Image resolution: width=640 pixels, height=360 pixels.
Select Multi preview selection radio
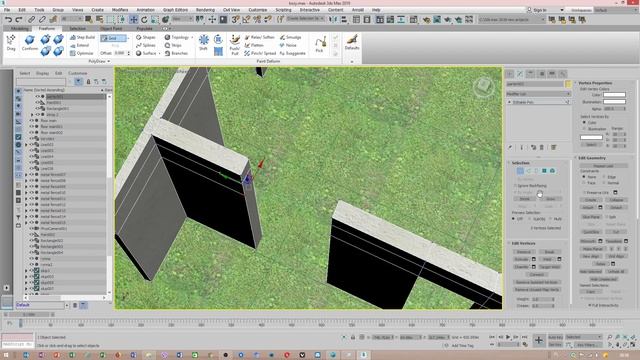551,219
